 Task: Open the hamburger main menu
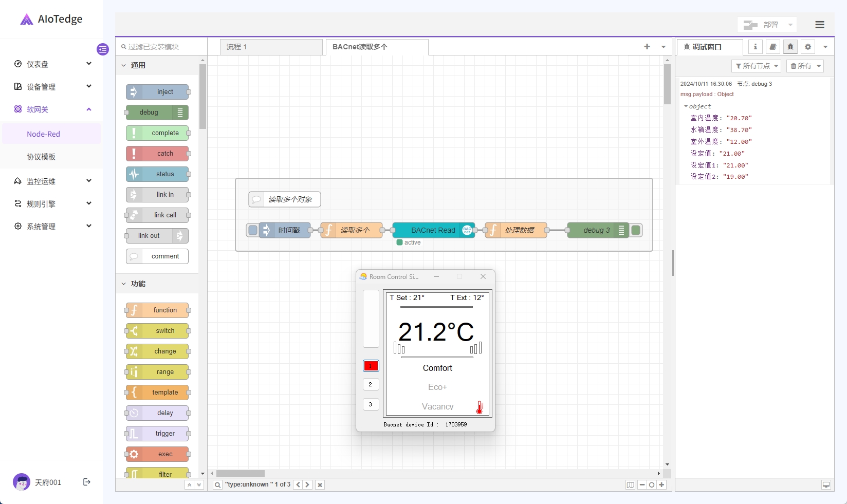tap(819, 25)
